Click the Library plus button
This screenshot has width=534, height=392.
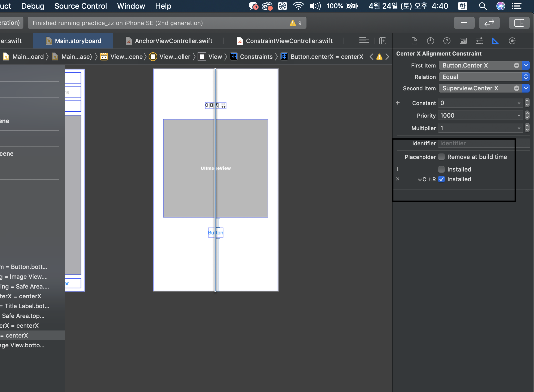click(x=464, y=23)
